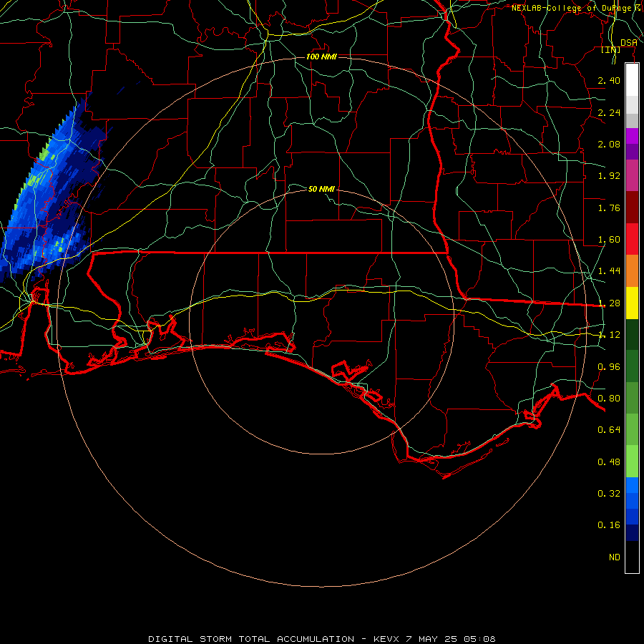Image resolution: width=644 pixels, height=644 pixels.
Task: Click the 50 NMI range ring label
Action: coord(321,189)
